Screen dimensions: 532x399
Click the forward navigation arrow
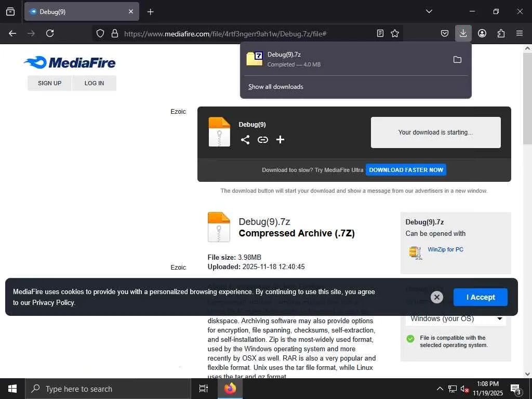[31, 33]
